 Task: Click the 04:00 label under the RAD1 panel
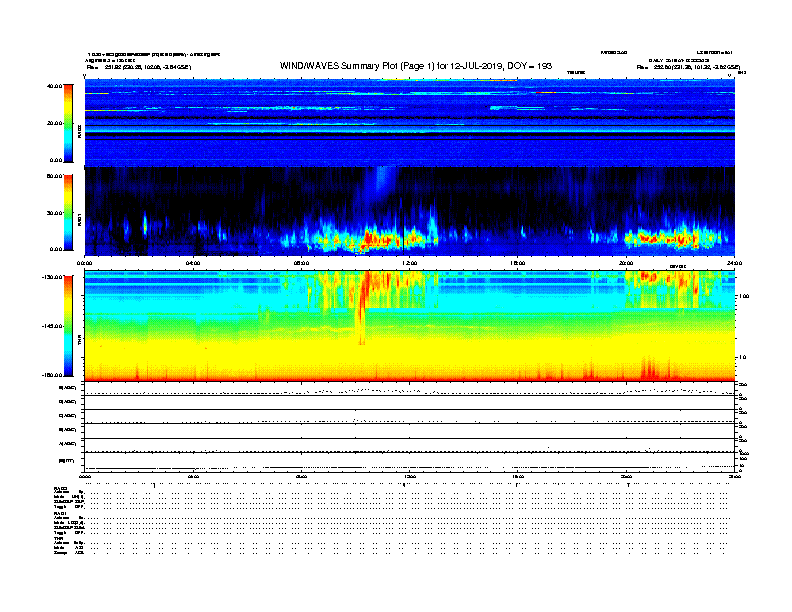pos(193,263)
